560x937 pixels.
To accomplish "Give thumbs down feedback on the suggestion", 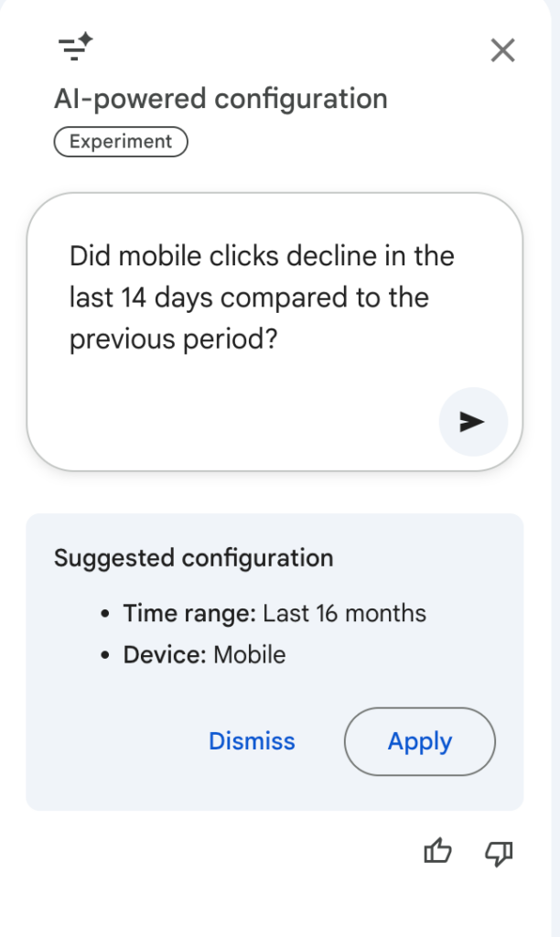I will (497, 852).
